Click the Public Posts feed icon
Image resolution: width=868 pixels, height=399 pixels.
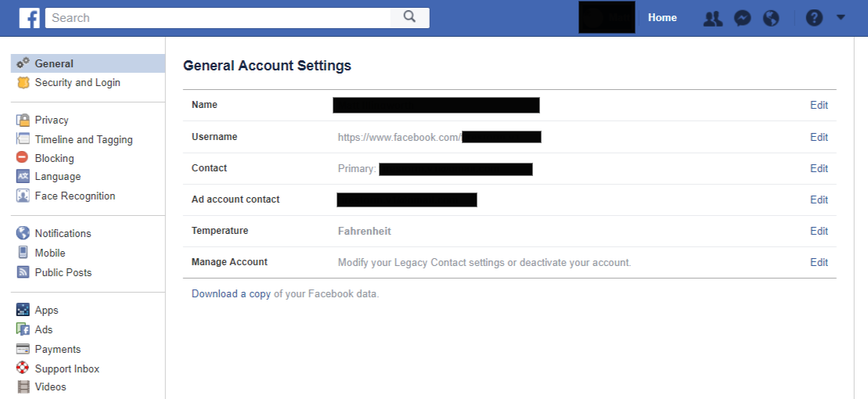(23, 272)
